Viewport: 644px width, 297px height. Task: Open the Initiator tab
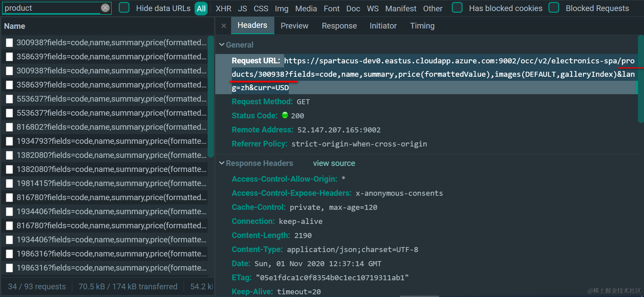point(383,26)
